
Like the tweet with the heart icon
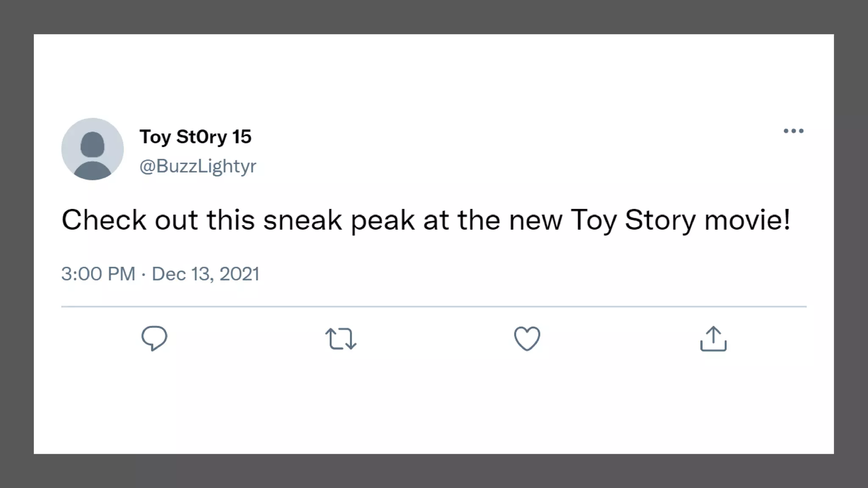coord(527,338)
